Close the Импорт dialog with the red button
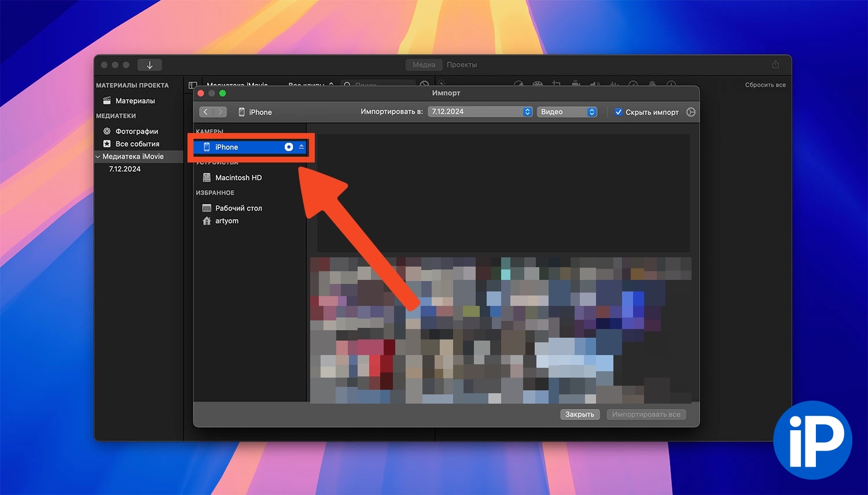The image size is (868, 495). pyautogui.click(x=201, y=93)
